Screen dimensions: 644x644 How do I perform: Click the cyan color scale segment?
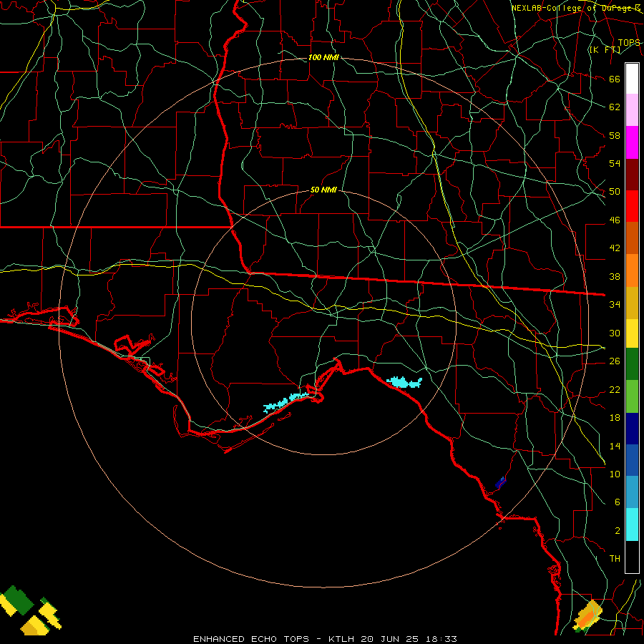pos(632,525)
